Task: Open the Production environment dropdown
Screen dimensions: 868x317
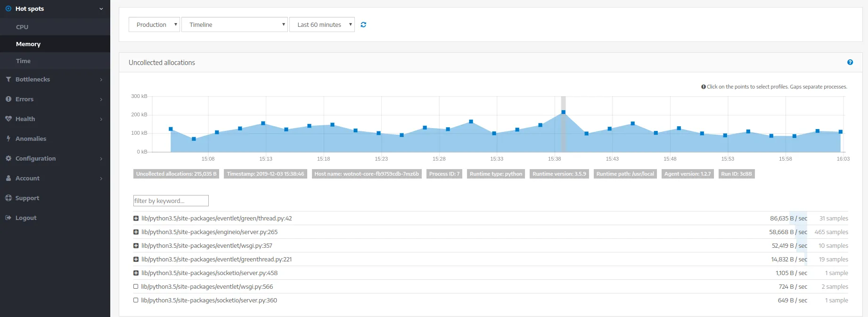Action: (x=154, y=24)
